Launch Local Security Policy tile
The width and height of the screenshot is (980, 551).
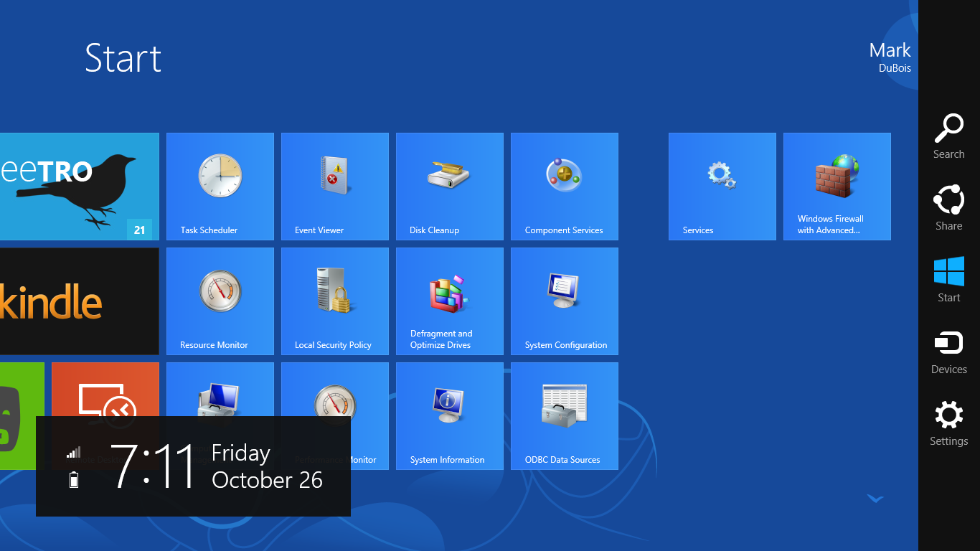point(335,301)
